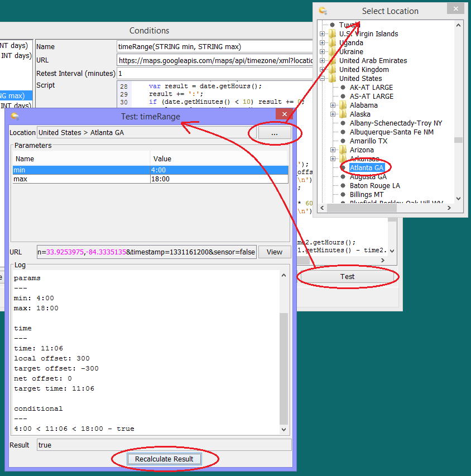
Task: Select United Kingdom in the location tree
Action: coord(364,70)
